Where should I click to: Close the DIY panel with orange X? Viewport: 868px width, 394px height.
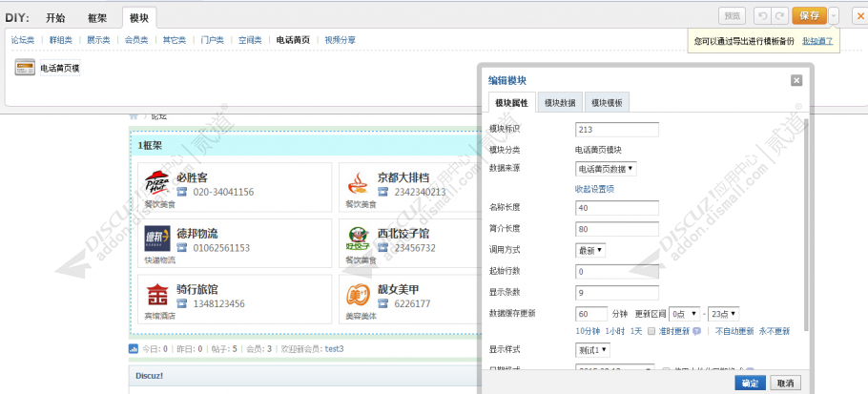860,16
